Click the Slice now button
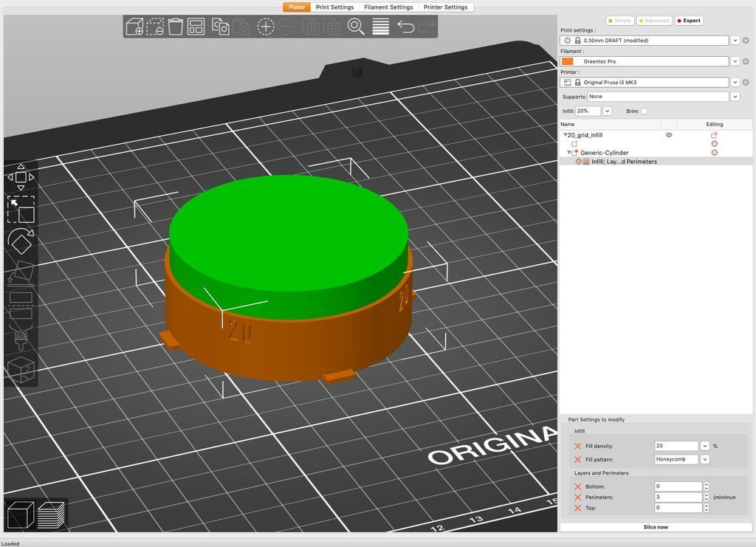This screenshot has height=547, width=756. 656,527
